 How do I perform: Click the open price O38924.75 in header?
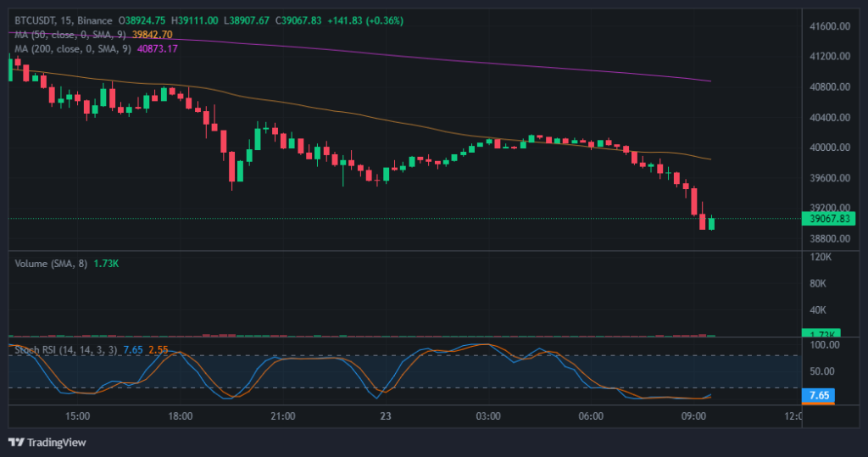(142, 20)
